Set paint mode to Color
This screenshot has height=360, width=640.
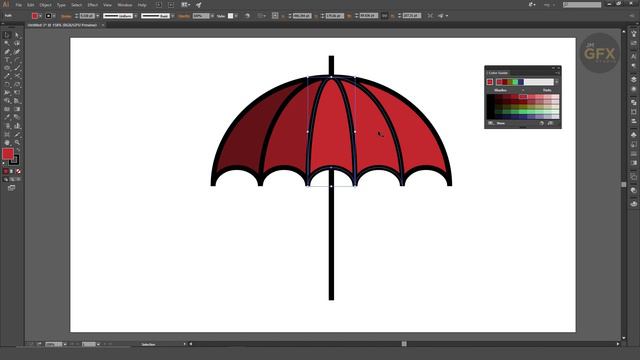point(6,171)
